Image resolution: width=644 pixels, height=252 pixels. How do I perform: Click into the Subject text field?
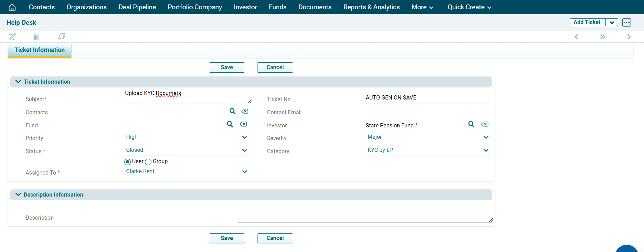tap(186, 96)
